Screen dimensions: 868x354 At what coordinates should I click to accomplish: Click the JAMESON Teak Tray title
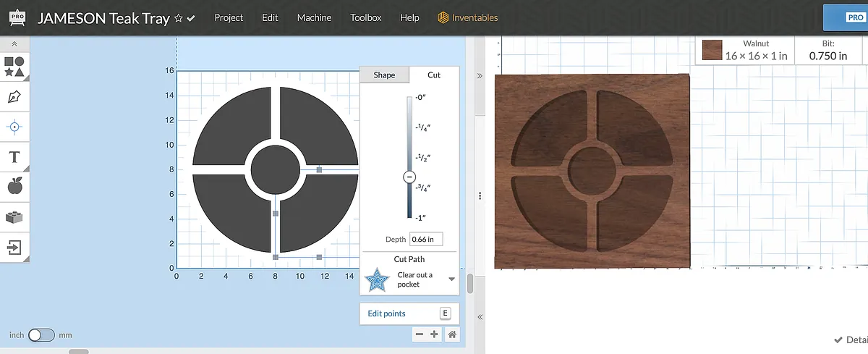(103, 18)
